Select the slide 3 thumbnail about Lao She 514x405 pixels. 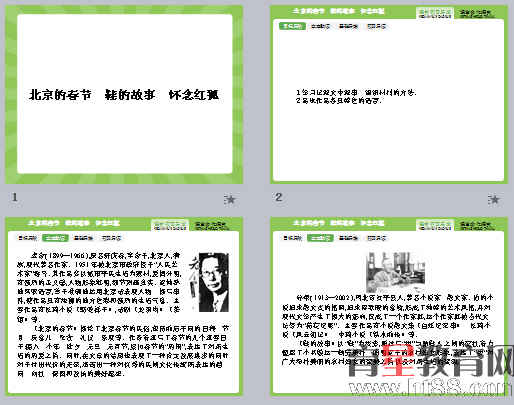coord(124,306)
